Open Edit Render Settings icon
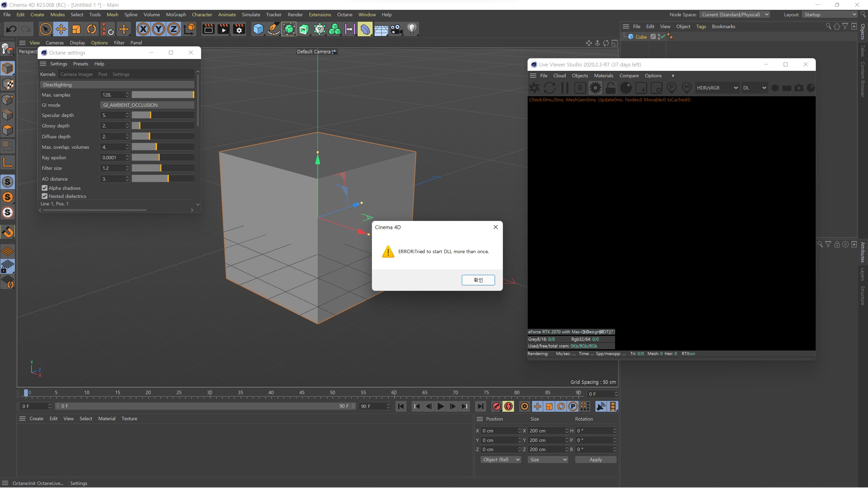 pyautogui.click(x=239, y=29)
